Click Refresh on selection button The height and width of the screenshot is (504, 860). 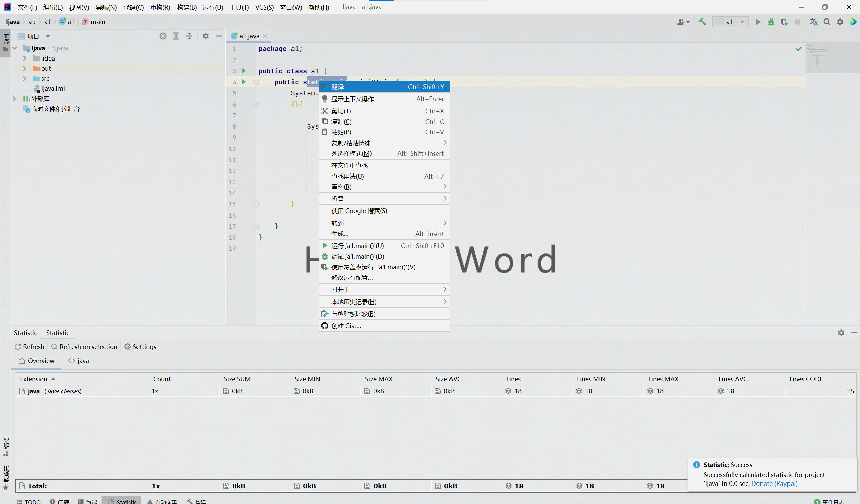click(x=84, y=347)
